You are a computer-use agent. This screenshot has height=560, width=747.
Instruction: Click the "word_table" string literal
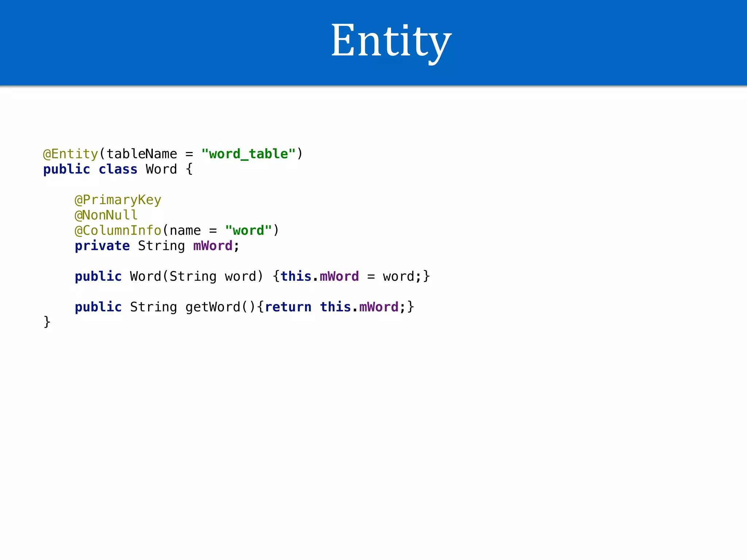(248, 154)
